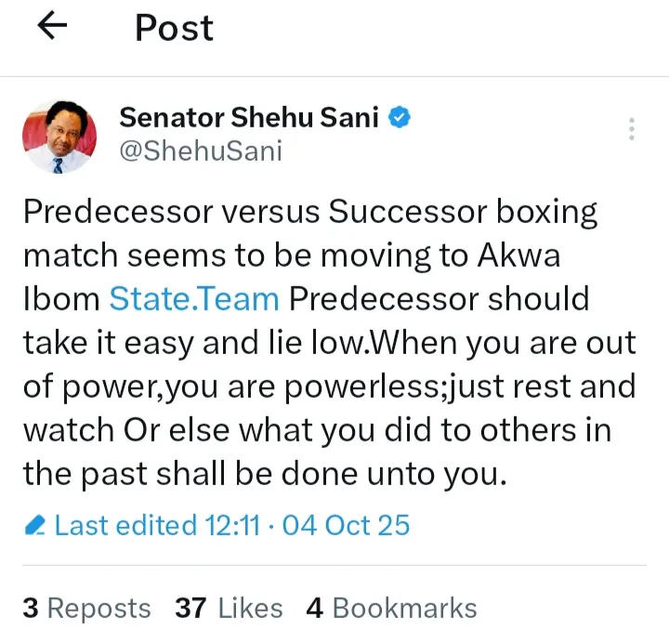Open the 4 Bookmarks count
669x644 pixels.
(391, 608)
